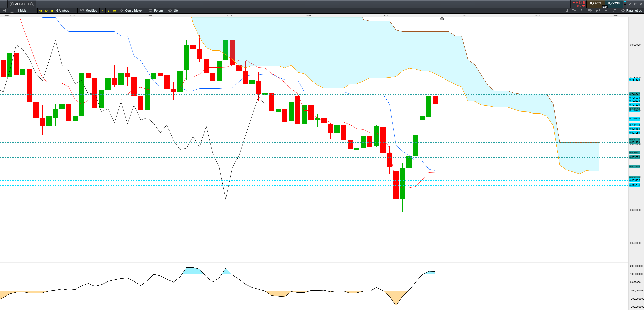The image size is (644, 310).
Task: Select the 0,663673 price level label
Action: pos(635,157)
